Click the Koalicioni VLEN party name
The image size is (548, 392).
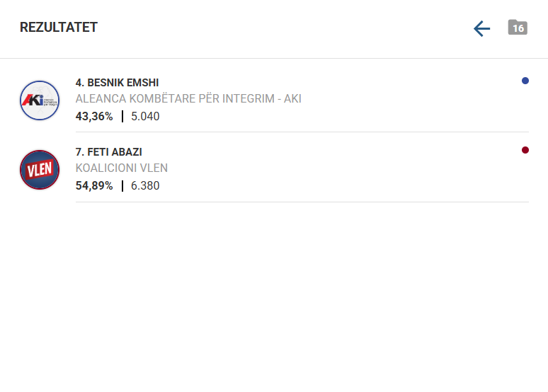(x=122, y=168)
